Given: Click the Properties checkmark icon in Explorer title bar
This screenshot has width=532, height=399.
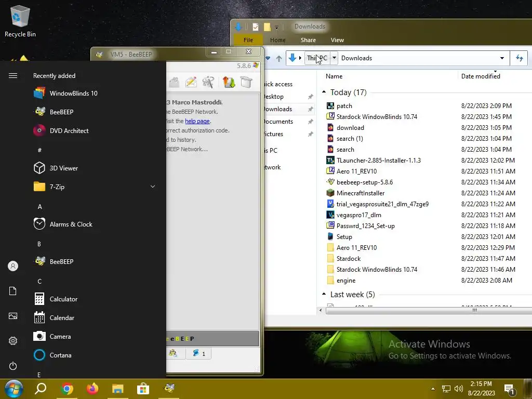Looking at the screenshot, I should tap(256, 27).
